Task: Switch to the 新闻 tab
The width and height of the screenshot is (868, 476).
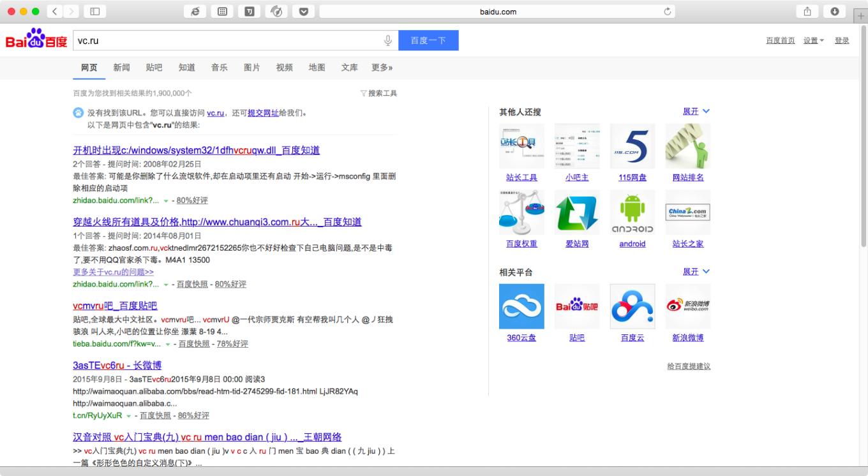Action: [x=122, y=68]
